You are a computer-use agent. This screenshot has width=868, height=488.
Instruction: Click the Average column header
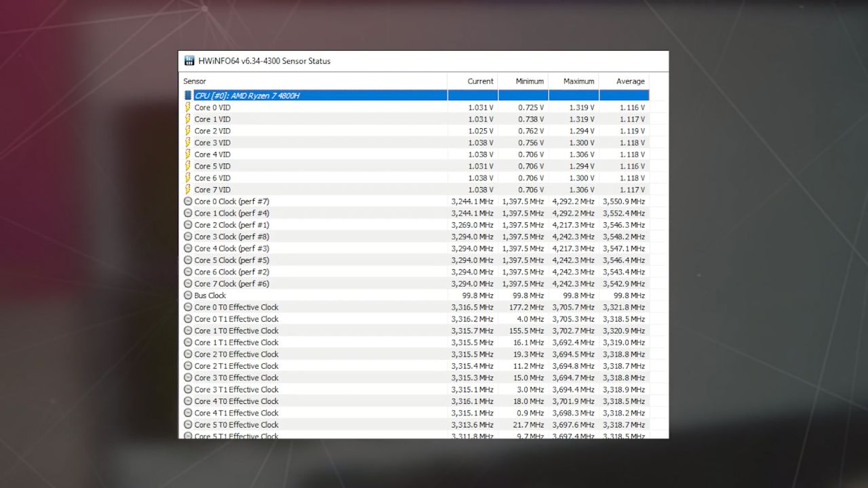630,81
